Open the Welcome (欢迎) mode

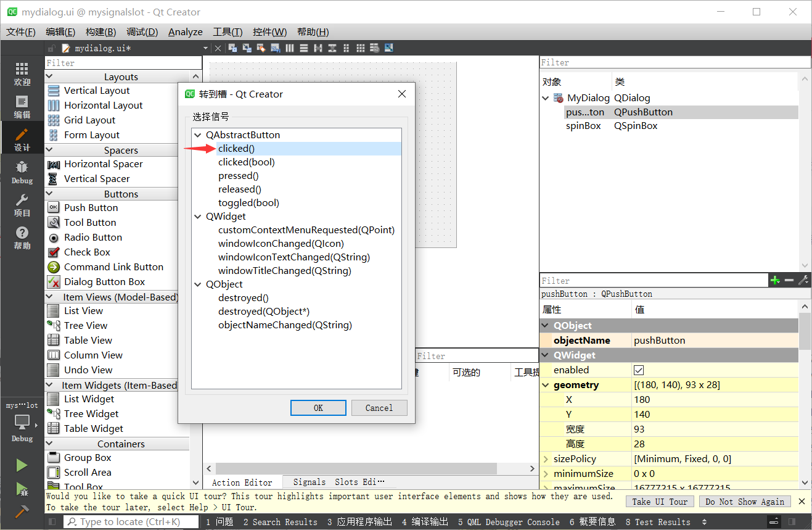[22, 73]
